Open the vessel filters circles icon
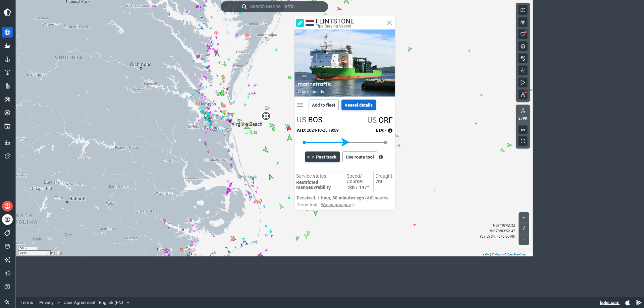The image size is (644, 308). tap(523, 22)
